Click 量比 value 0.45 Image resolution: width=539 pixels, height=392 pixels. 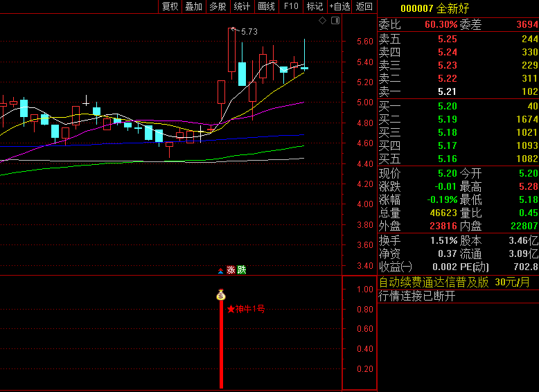coord(529,213)
